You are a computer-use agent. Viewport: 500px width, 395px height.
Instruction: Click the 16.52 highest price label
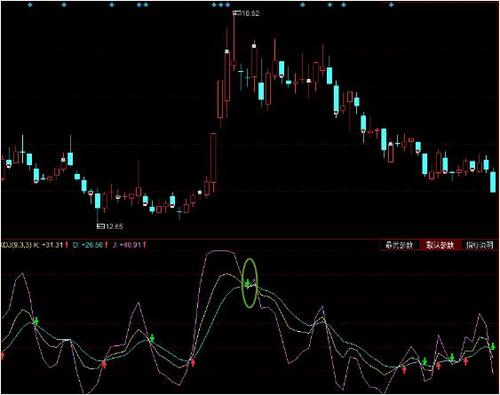point(250,13)
